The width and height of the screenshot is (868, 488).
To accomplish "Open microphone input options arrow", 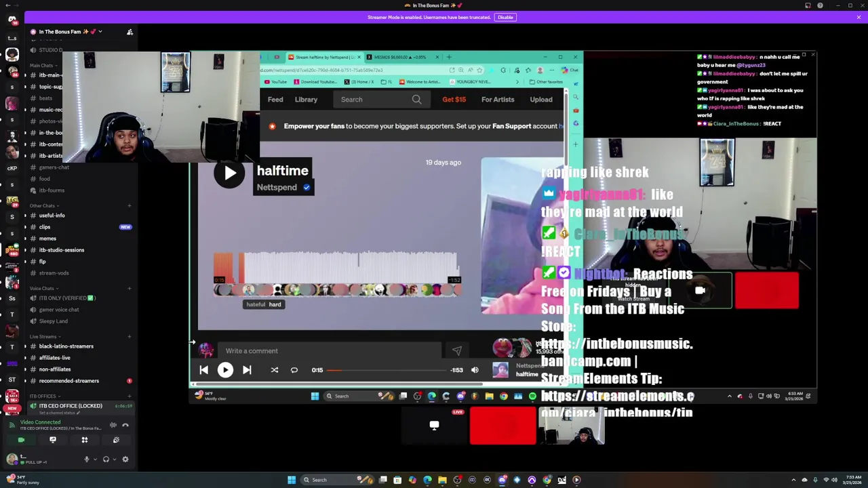I will click(95, 460).
